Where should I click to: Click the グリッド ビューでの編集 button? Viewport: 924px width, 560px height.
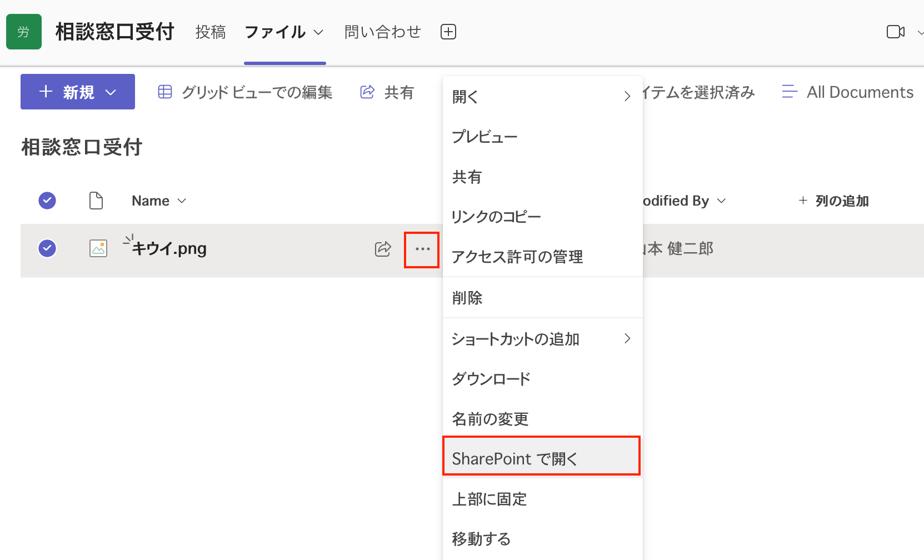point(245,92)
